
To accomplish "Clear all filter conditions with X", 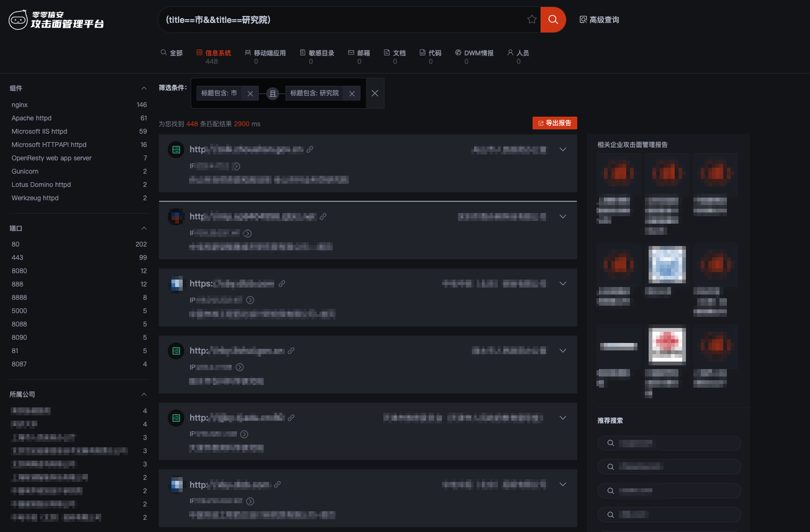I will point(375,93).
